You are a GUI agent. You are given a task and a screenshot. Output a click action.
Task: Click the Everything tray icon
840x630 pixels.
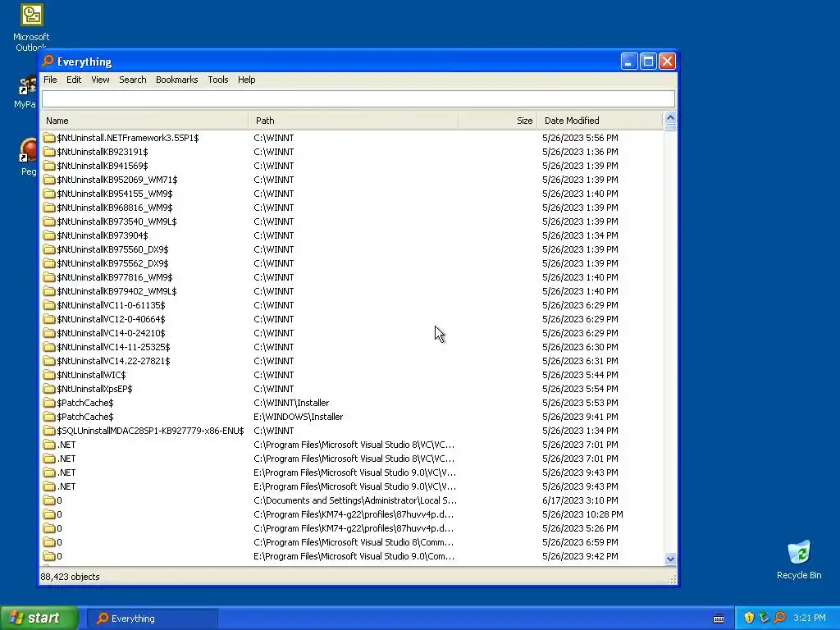pos(780,618)
